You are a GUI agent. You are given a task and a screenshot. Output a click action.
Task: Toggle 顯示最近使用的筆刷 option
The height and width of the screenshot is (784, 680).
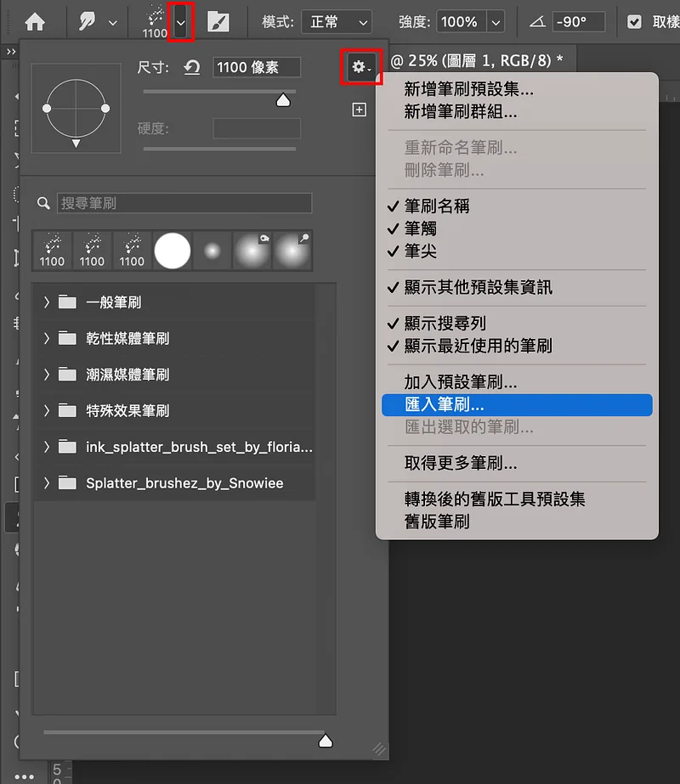point(517,346)
